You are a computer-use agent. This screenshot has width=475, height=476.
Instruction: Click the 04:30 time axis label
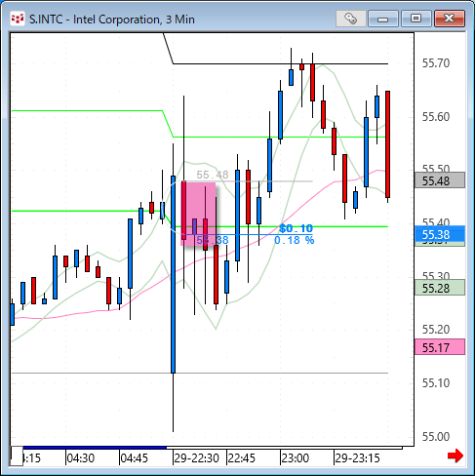pos(81,458)
